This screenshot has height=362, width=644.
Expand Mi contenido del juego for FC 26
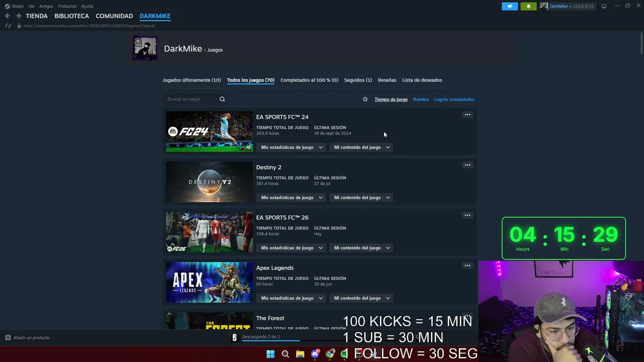tap(362, 248)
